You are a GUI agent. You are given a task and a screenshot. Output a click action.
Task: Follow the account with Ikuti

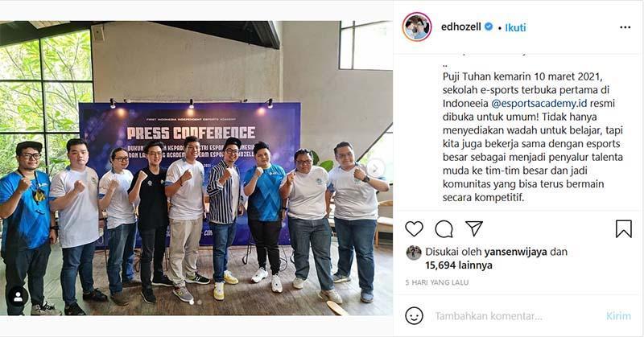pos(515,27)
